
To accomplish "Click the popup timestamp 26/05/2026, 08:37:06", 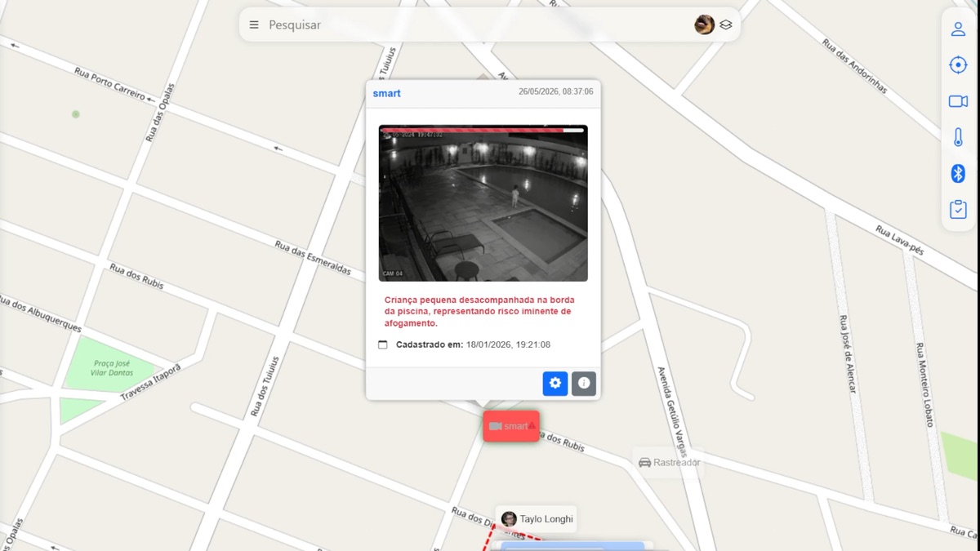I will tap(556, 92).
